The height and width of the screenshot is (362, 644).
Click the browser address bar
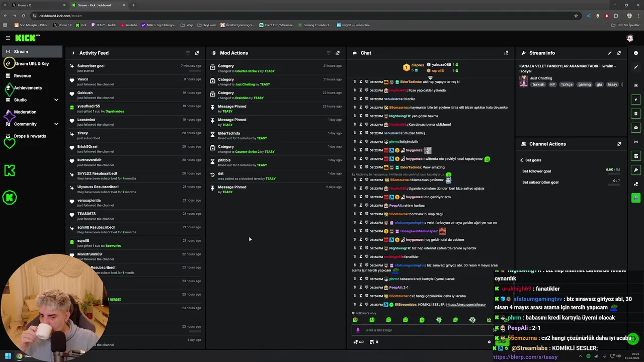click(x=302, y=16)
